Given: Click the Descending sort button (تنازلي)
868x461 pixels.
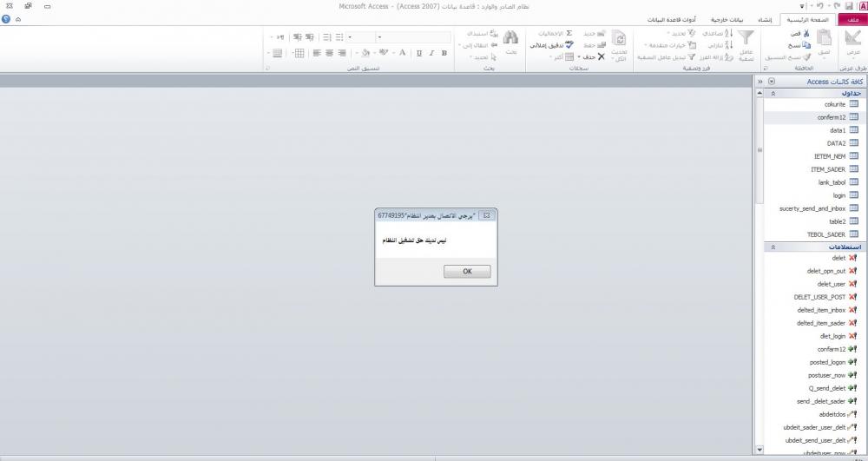Looking at the screenshot, I should (x=720, y=45).
